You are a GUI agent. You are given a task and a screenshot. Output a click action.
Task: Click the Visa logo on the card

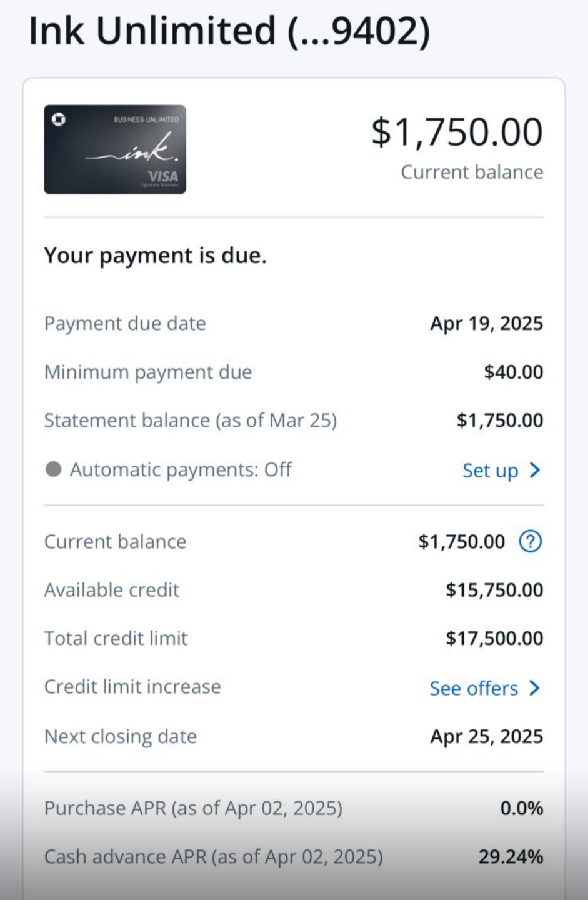[162, 176]
